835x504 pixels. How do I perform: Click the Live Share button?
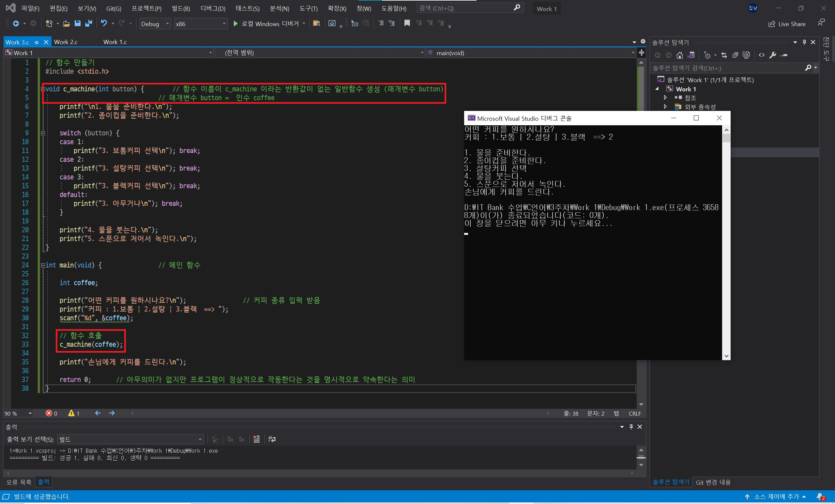787,24
